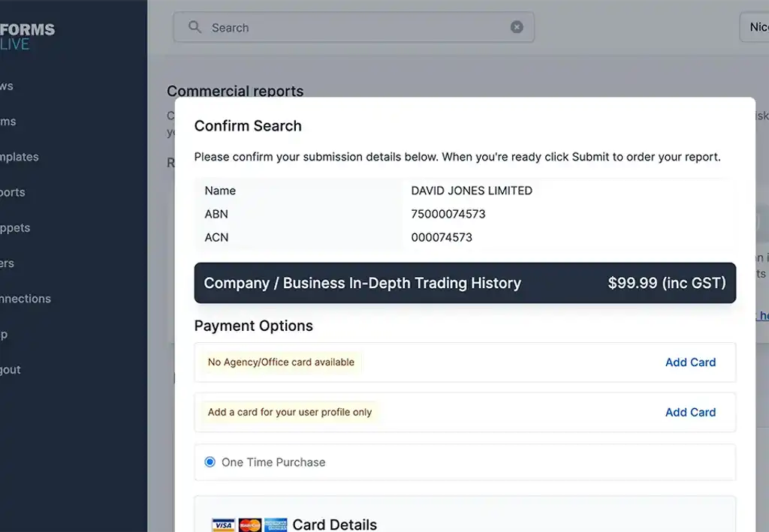Open the partially hidden 'nections' sidebar item
The height and width of the screenshot is (532, 769).
point(26,299)
